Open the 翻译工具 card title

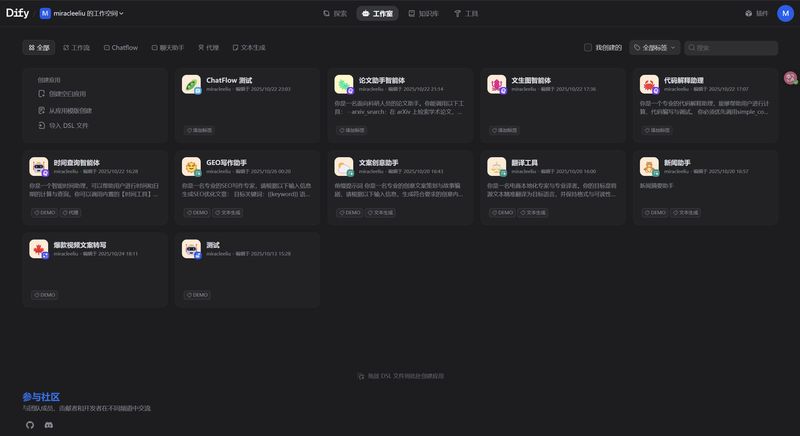pos(524,163)
